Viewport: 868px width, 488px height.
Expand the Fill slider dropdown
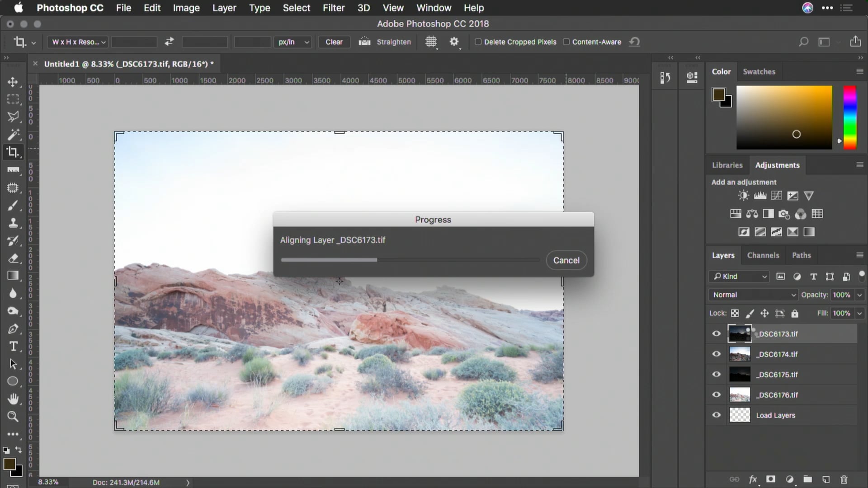click(x=860, y=313)
